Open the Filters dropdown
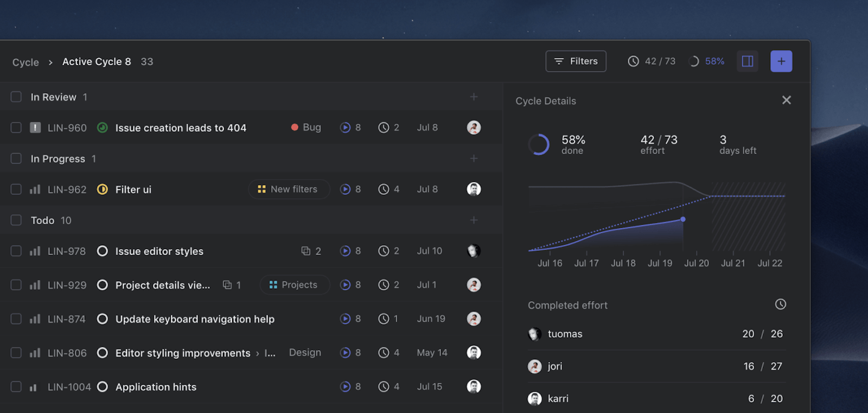868x413 pixels. (x=576, y=61)
